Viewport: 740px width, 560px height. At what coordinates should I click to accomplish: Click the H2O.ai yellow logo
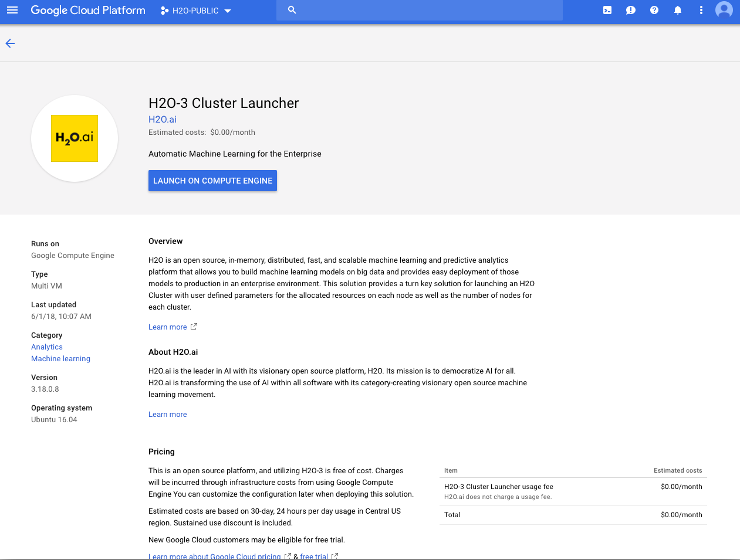click(75, 138)
